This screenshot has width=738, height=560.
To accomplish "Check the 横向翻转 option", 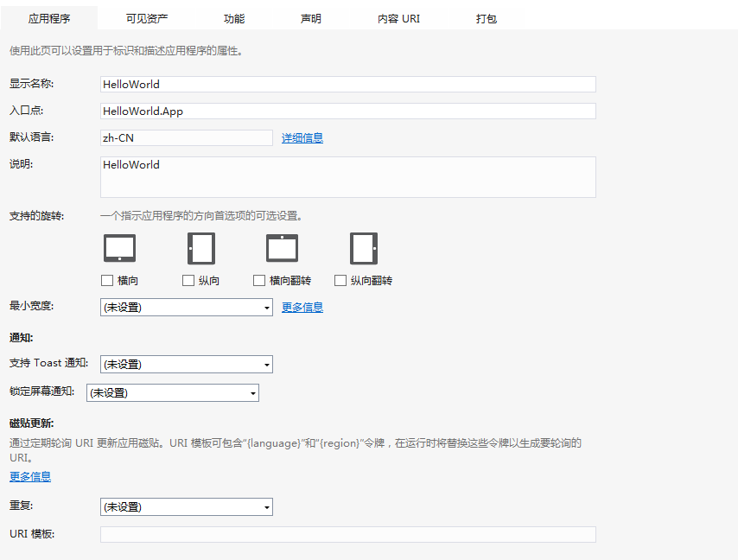I will click(x=259, y=279).
